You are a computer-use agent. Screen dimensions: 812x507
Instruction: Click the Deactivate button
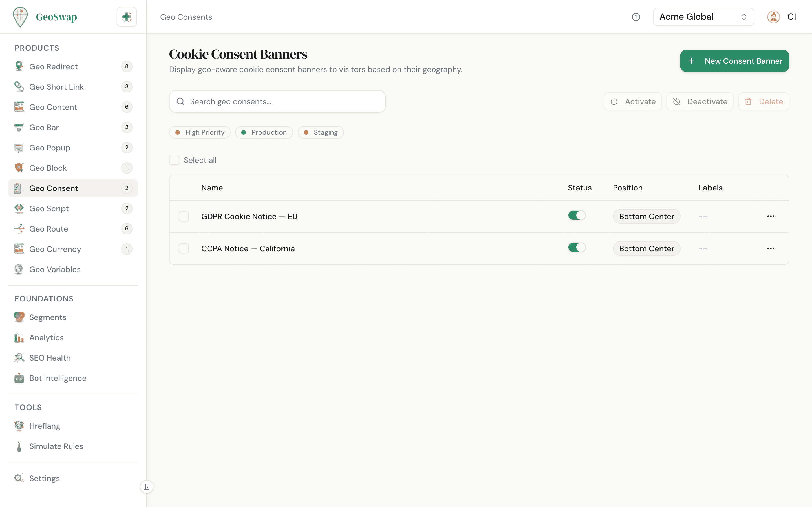(700, 101)
